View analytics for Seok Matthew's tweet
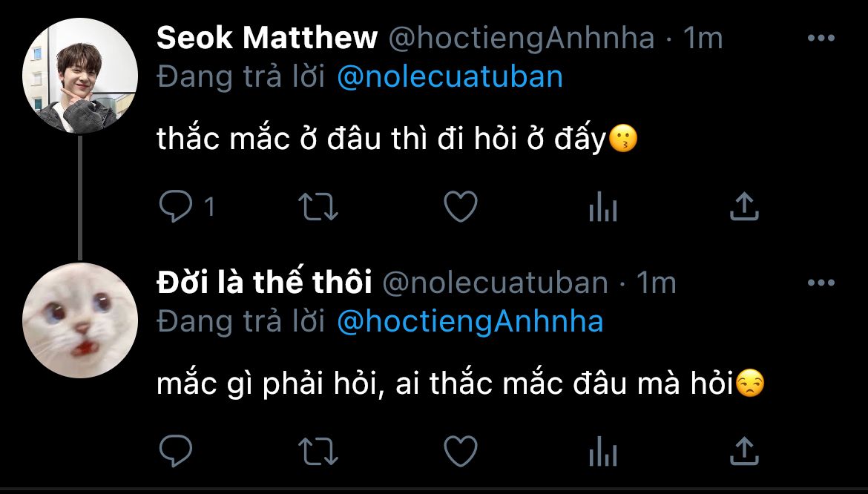868x494 pixels. click(x=602, y=208)
